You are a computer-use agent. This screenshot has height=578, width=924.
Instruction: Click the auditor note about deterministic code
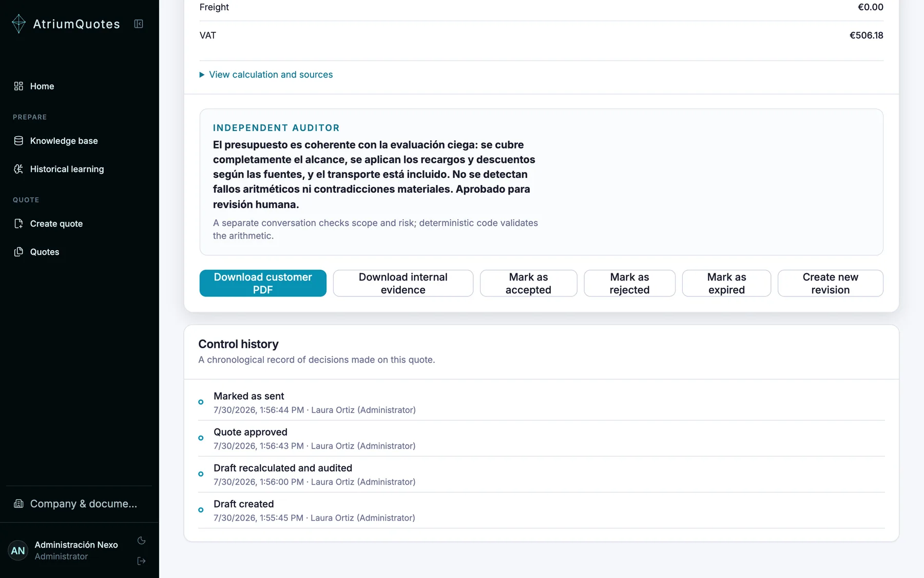375,229
